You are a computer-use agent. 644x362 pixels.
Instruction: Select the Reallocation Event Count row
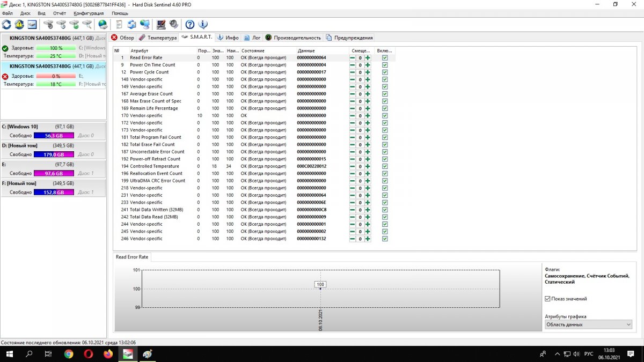coord(254,173)
